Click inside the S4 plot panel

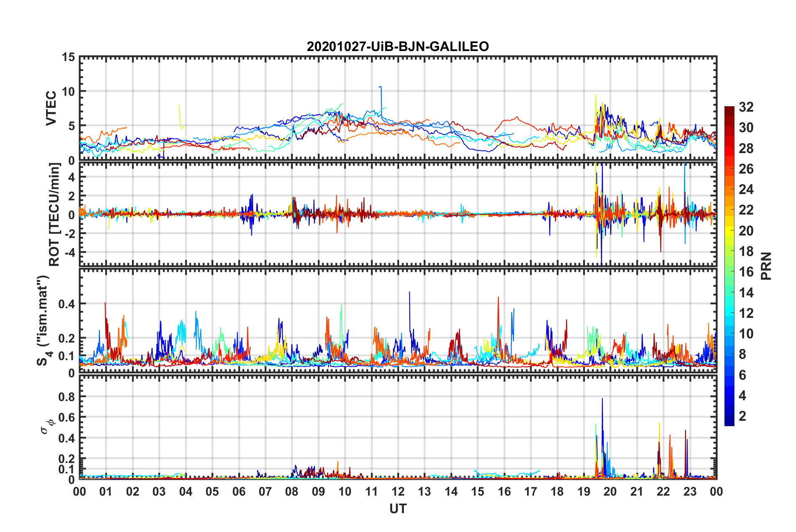coord(398,320)
